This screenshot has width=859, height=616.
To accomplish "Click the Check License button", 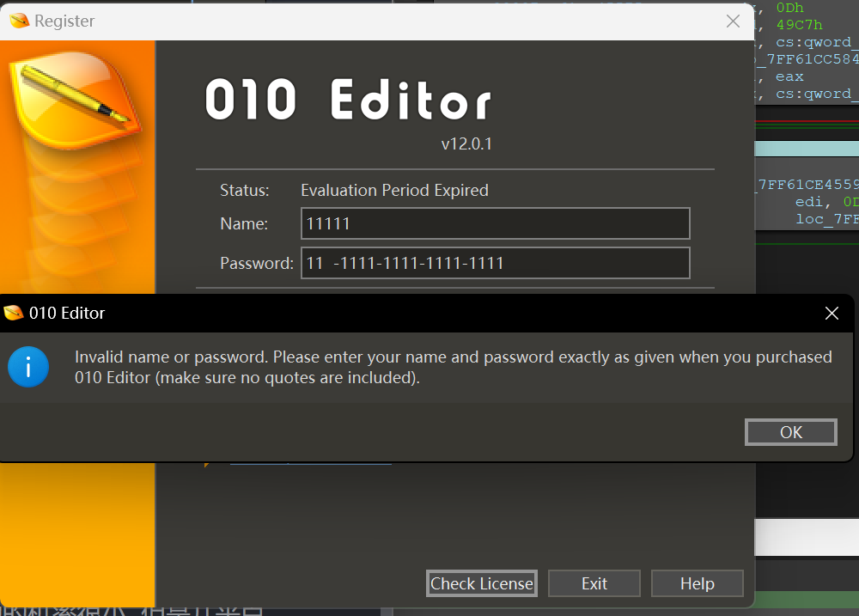I will [482, 583].
